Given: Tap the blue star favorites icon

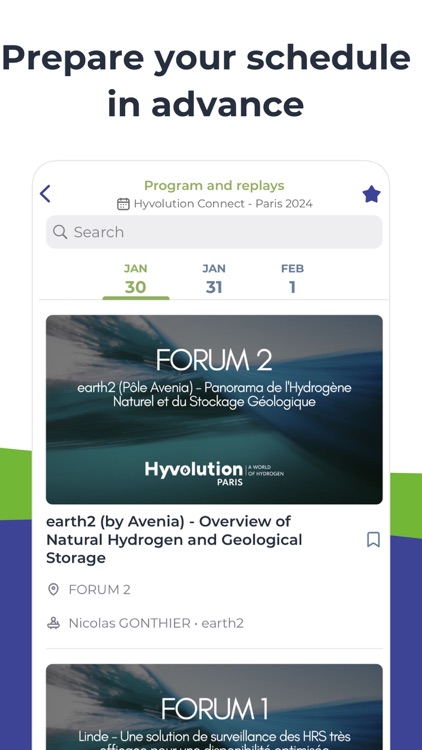Looking at the screenshot, I should point(371,194).
